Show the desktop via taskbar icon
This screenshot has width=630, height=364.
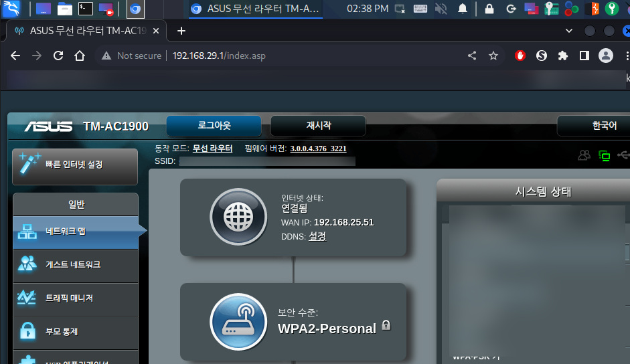44,9
